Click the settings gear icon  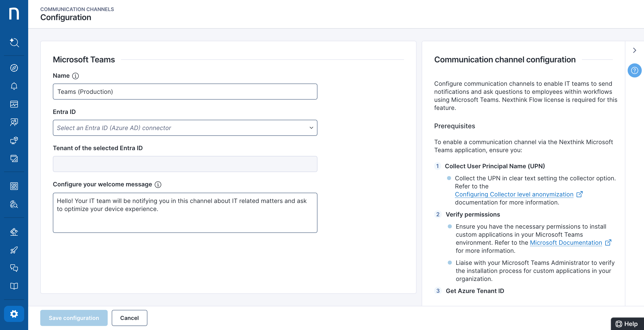(14, 314)
